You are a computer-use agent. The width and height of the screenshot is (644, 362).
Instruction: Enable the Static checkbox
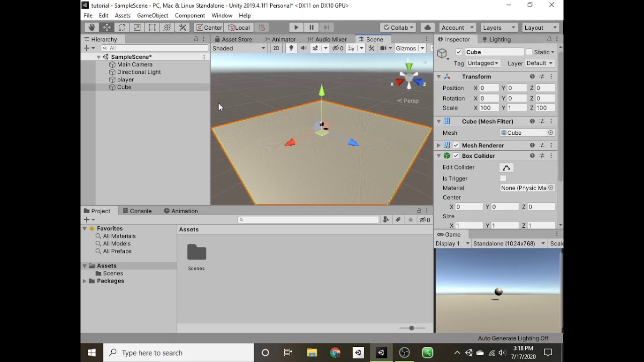click(x=529, y=52)
